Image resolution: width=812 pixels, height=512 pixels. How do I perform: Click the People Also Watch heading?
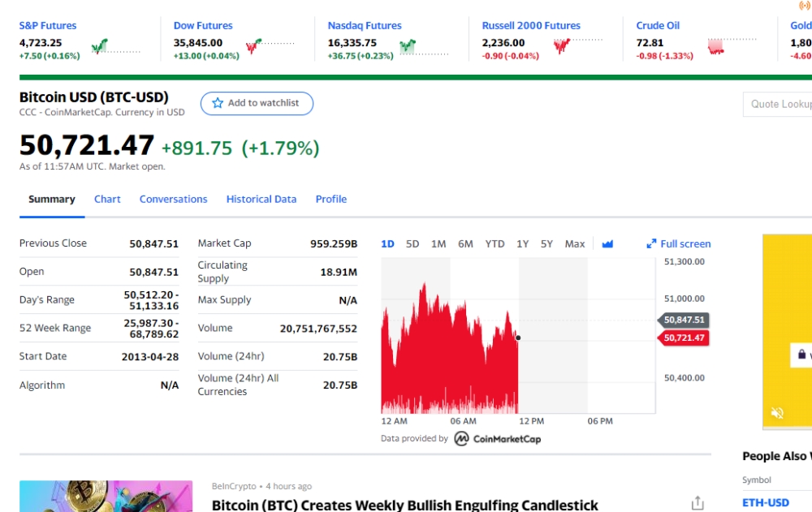777,456
